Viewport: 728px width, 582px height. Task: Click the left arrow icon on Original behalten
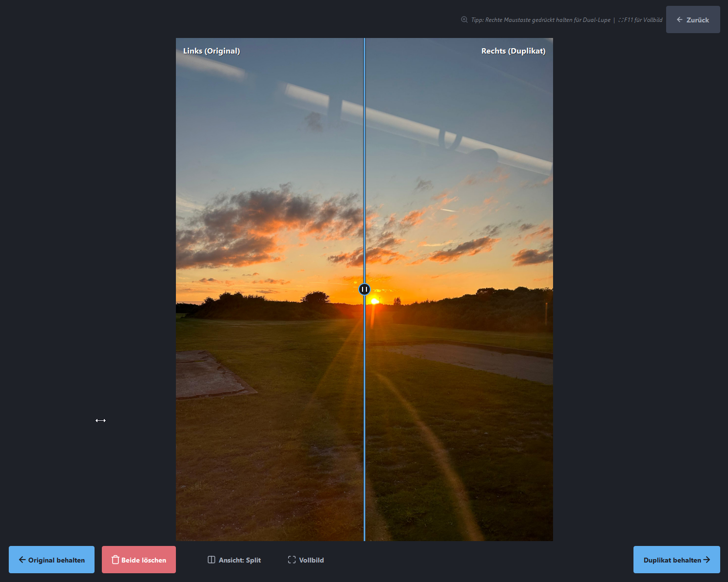point(22,560)
